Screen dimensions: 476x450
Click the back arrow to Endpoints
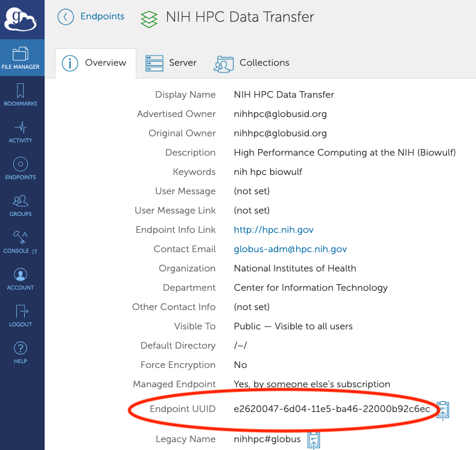coord(65,17)
